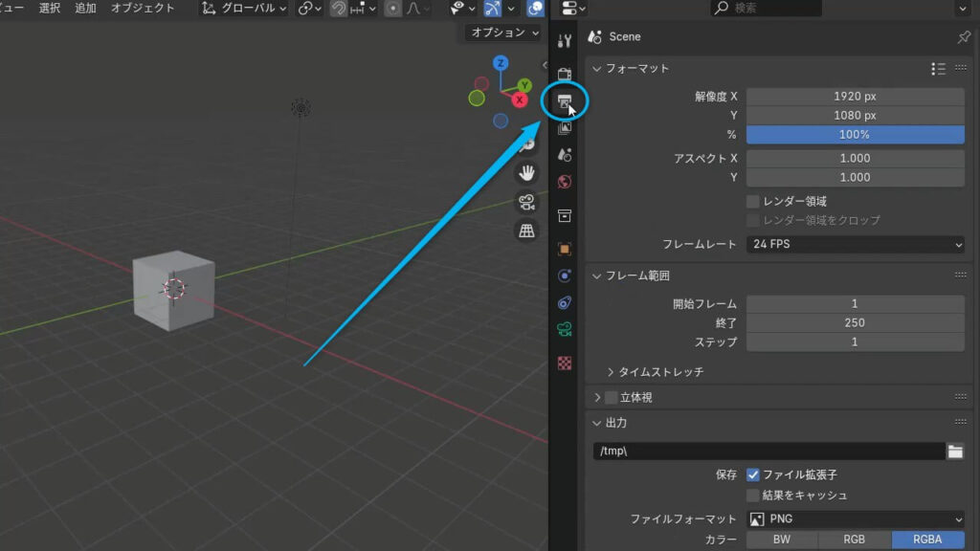
Task: Open the Object properties tab
Action: point(565,249)
